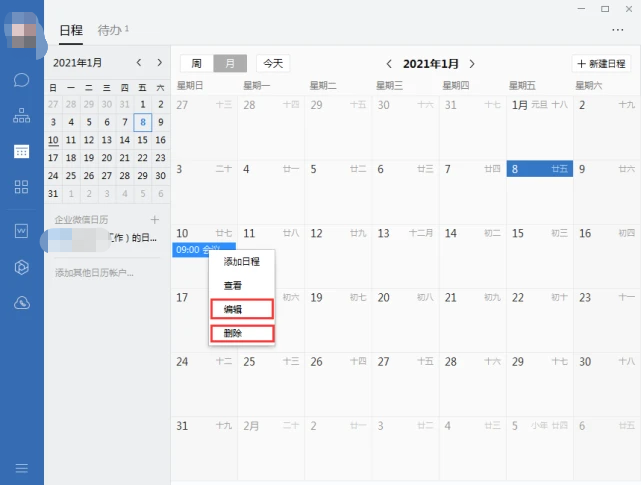The height and width of the screenshot is (485, 641).
Task: Go to previous month in main calendar
Action: coord(389,64)
